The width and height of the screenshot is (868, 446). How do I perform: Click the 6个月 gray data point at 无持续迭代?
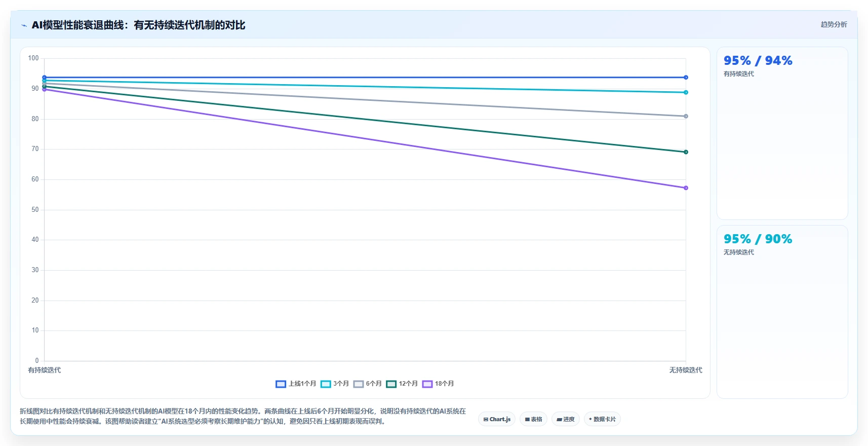[x=686, y=116]
